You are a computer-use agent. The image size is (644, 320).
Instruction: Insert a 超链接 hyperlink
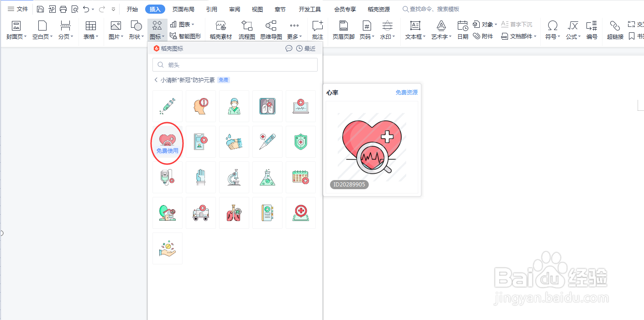(x=615, y=30)
